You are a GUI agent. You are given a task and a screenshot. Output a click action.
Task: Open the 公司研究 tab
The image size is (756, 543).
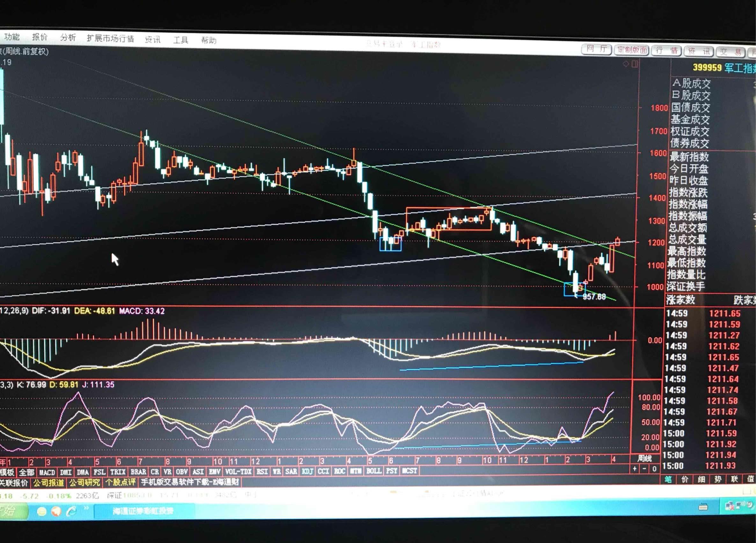(85, 482)
